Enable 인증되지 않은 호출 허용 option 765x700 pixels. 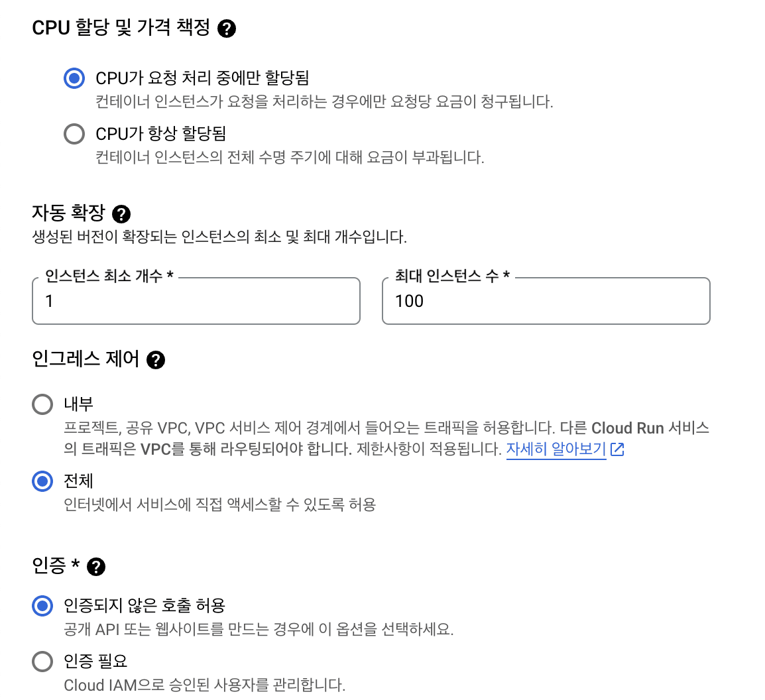pyautogui.click(x=42, y=605)
